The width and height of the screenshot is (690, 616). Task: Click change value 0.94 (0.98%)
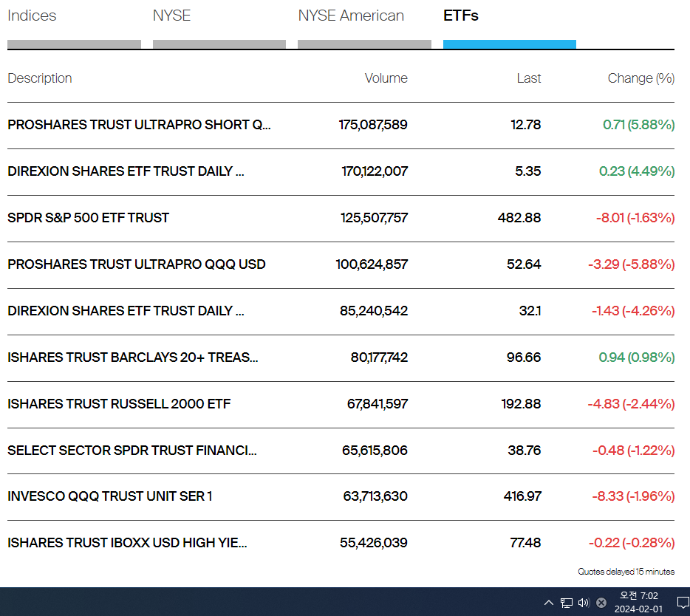coord(637,357)
